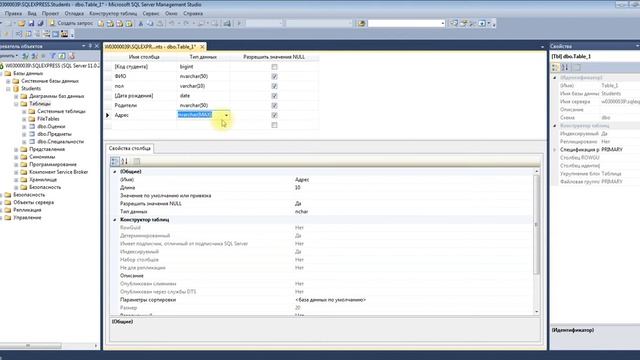Image resolution: width=640 pixels, height=360 pixels.
Task: Click the bigint data type cell
Action: [203, 67]
